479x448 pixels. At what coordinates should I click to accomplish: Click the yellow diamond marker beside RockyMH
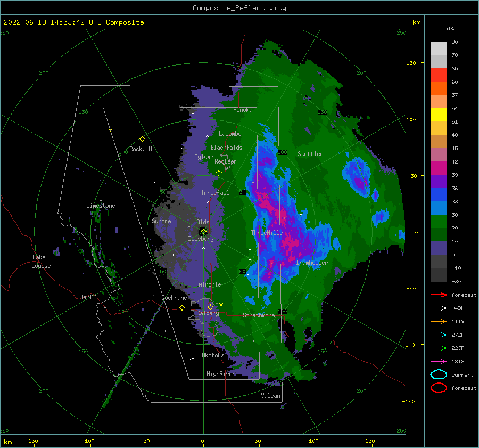click(x=142, y=139)
